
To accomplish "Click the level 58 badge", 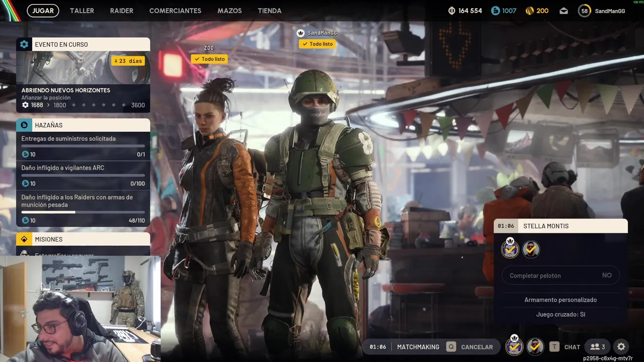I will coord(584,11).
